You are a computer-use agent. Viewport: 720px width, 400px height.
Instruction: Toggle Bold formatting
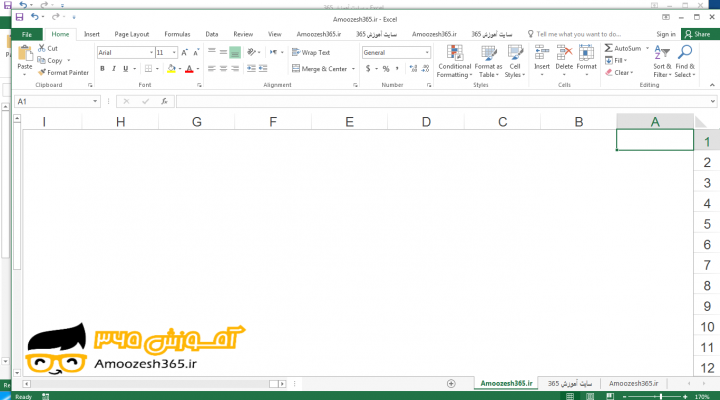[102, 68]
